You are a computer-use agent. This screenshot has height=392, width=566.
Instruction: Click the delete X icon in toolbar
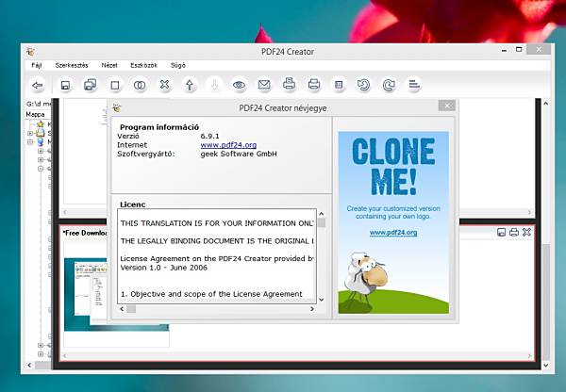(164, 85)
